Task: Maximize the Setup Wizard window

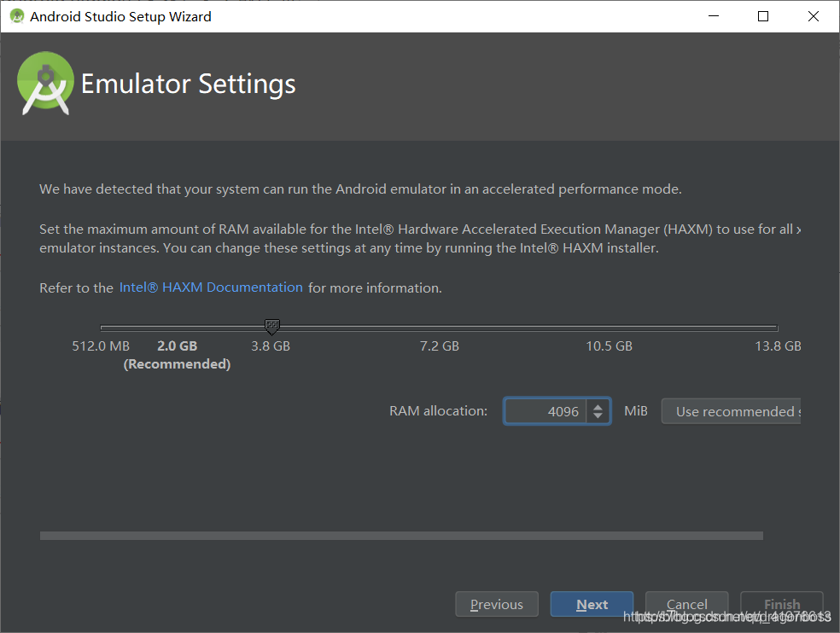Action: coord(763,16)
